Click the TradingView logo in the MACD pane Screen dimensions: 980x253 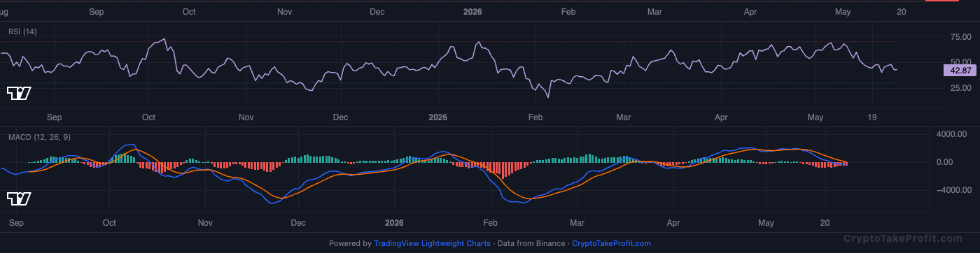point(19,198)
